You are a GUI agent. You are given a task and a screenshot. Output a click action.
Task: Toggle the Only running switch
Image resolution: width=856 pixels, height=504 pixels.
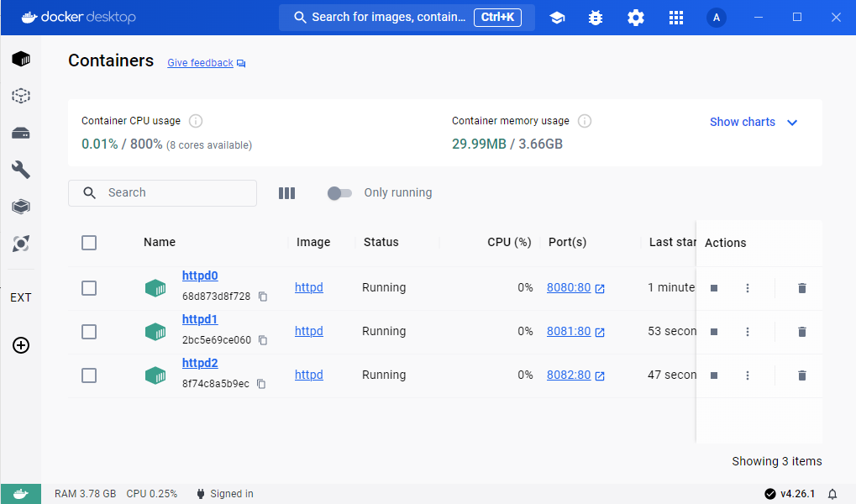pos(339,192)
